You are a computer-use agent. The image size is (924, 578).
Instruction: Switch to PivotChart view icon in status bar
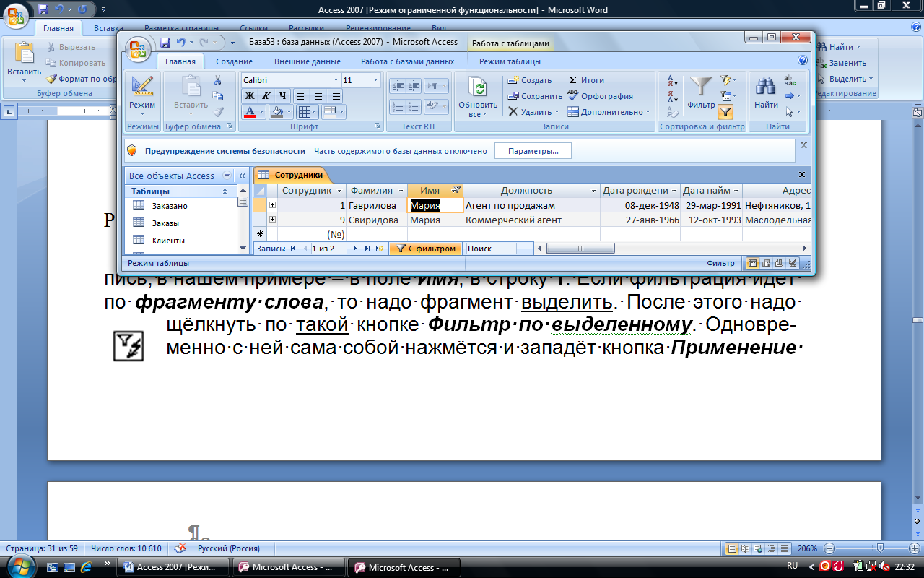click(x=779, y=264)
